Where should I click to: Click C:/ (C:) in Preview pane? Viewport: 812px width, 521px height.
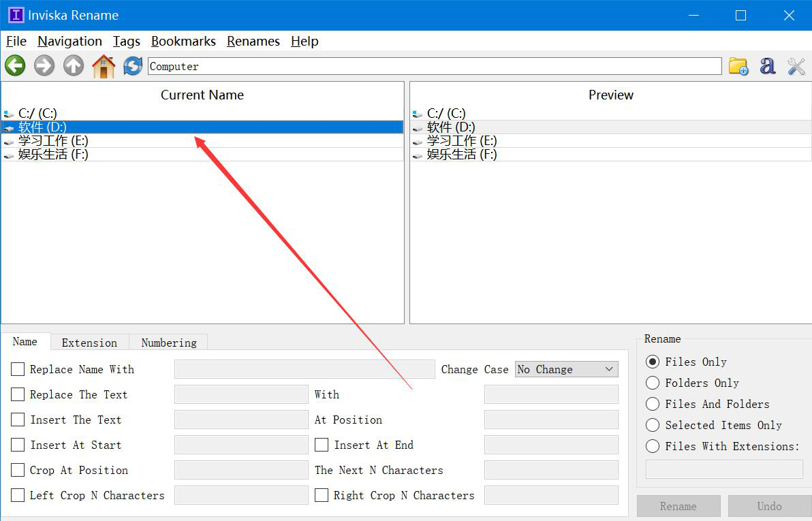point(611,114)
